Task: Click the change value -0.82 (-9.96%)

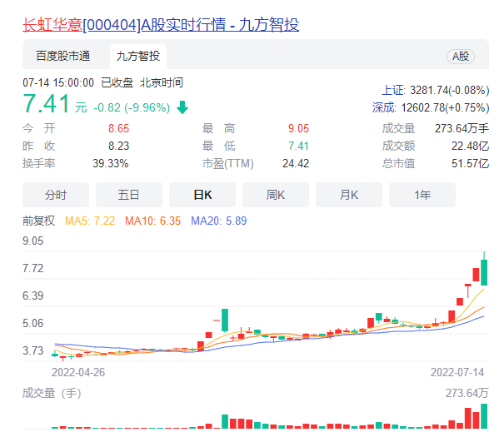Action: 132,107
